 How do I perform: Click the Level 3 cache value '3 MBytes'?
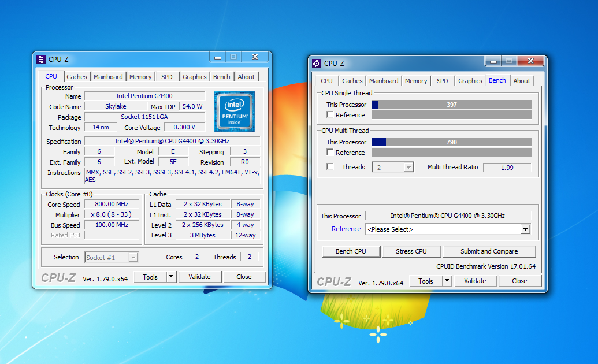coord(203,235)
